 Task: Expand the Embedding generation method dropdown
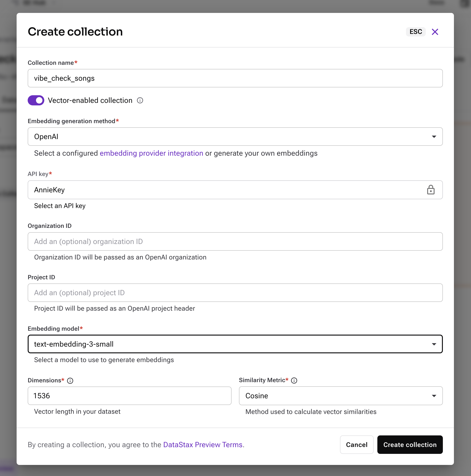(235, 136)
